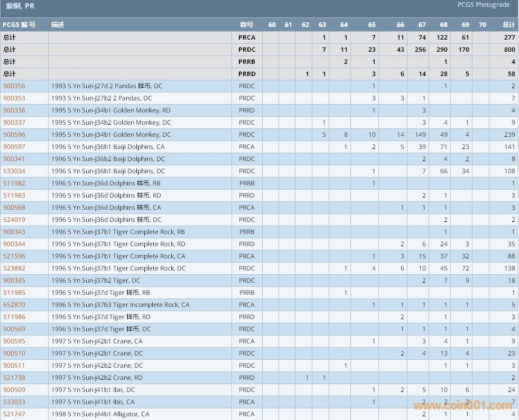Click the grade 67 column header
This screenshot has width=519, height=420.
pyautogui.click(x=422, y=25)
